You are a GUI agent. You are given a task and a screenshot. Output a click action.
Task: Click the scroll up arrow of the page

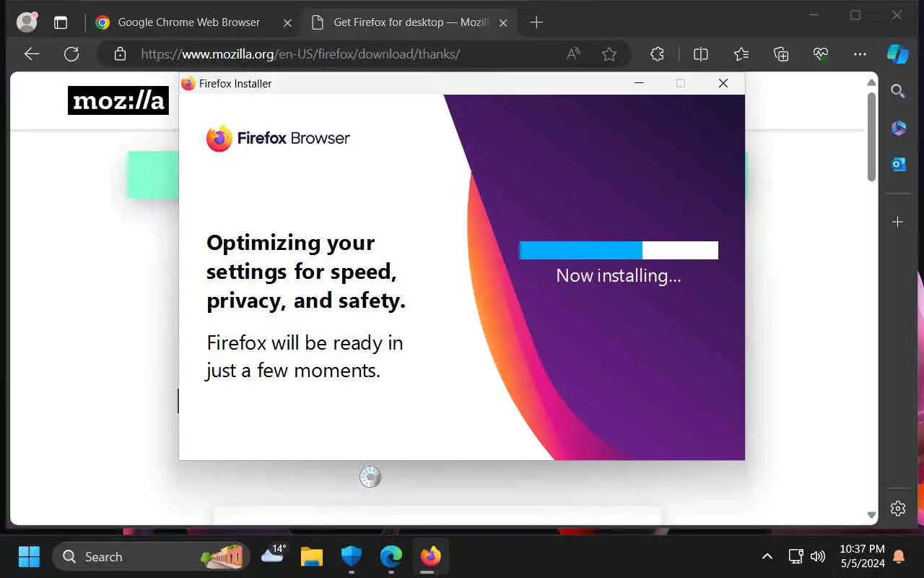click(871, 82)
